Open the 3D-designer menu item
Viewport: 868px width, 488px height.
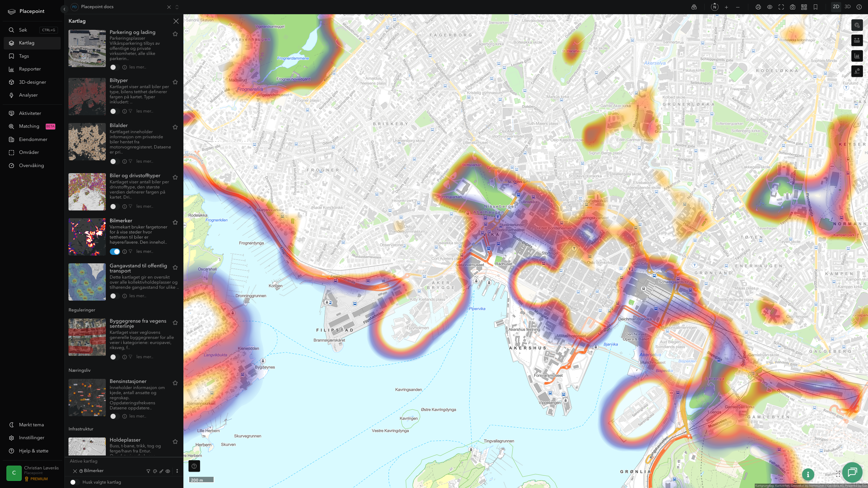point(32,82)
